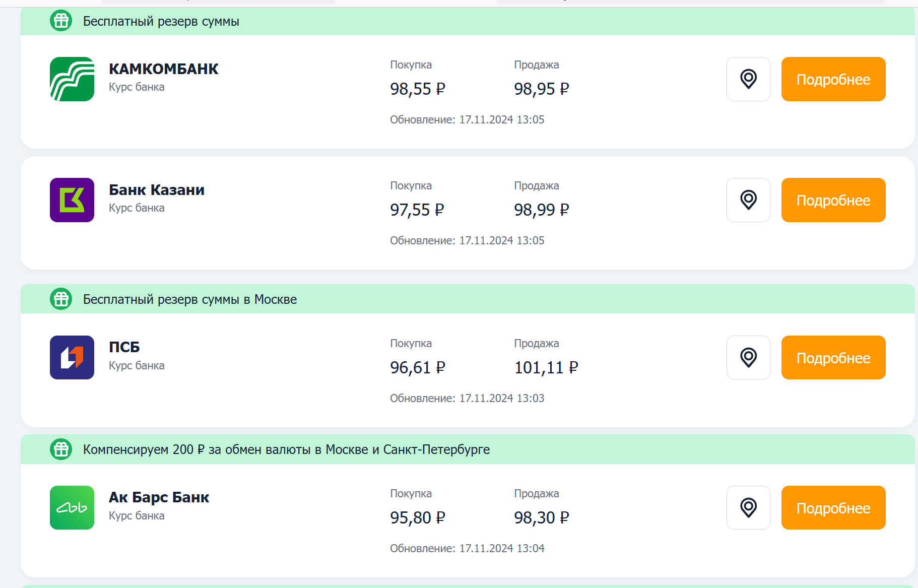Open the Ак Барс Банк name link
Image resolution: width=918 pixels, height=588 pixels.
coord(159,497)
